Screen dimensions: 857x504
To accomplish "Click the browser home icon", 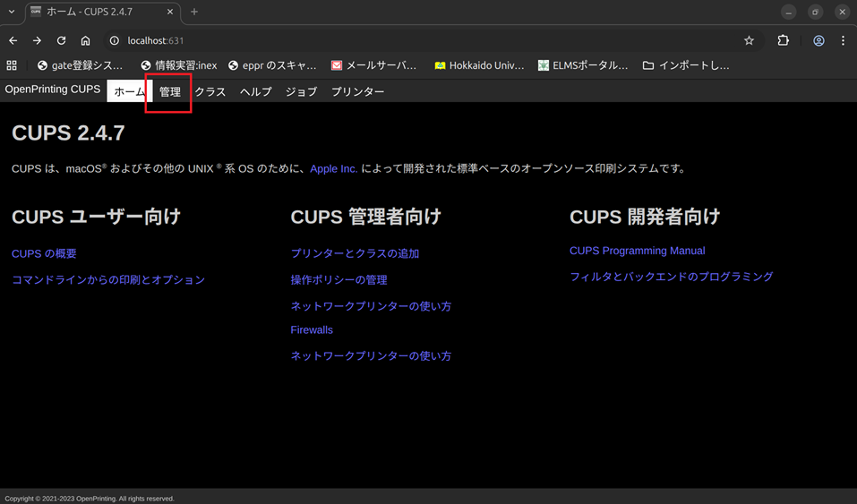I will pyautogui.click(x=85, y=40).
